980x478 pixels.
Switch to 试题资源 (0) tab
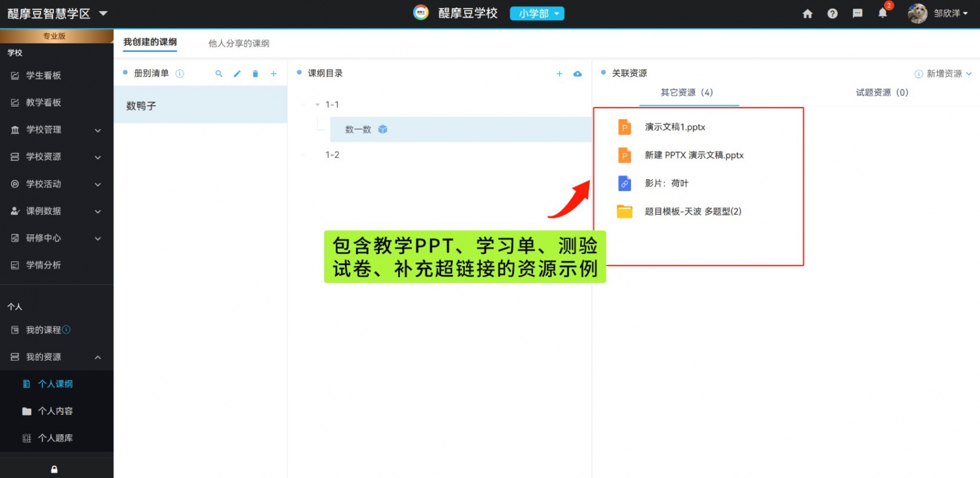pyautogui.click(x=881, y=92)
